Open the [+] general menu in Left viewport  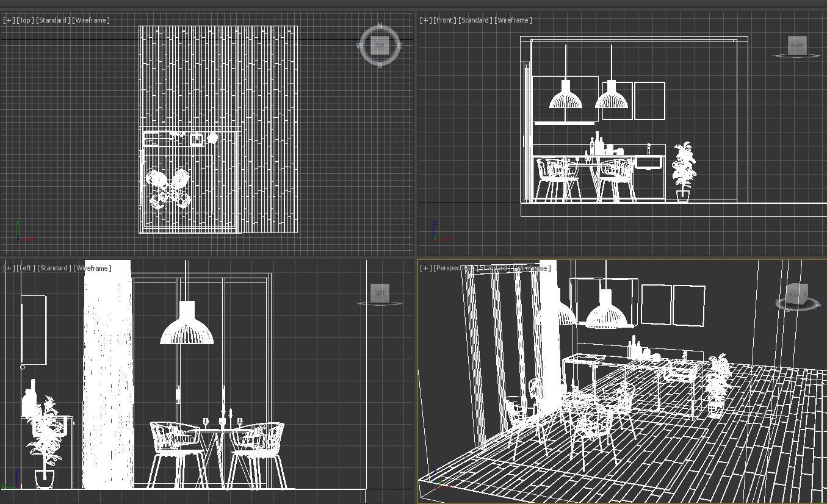9,268
